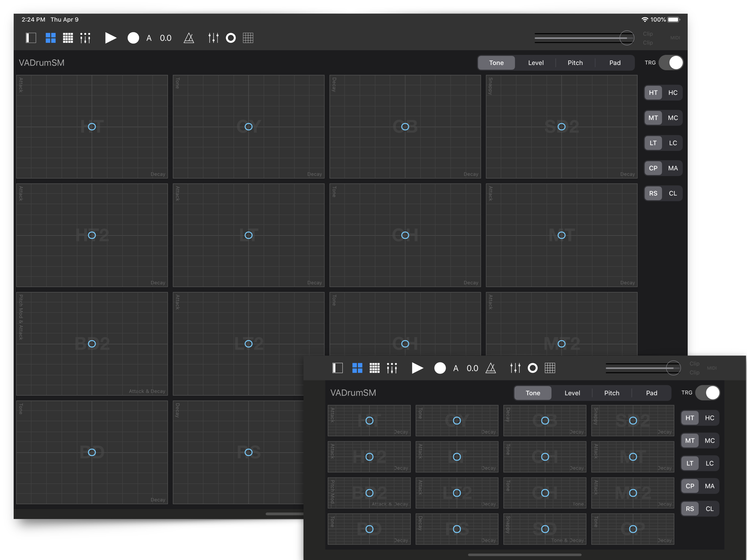
Task: Toggle the metronome icon in top toolbar
Action: 189,38
